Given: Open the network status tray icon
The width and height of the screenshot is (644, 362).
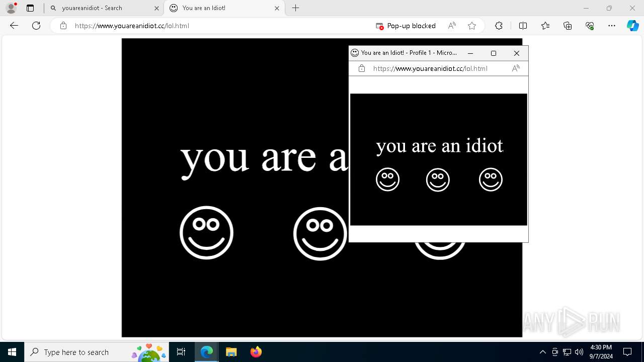Looking at the screenshot, I should pos(567,352).
